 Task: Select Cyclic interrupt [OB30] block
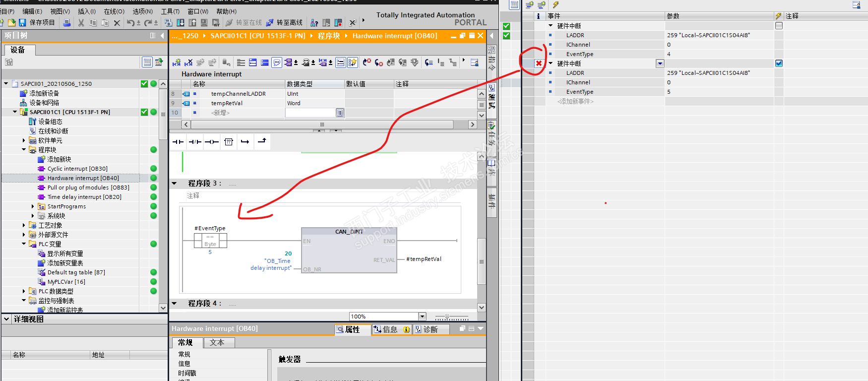pyautogui.click(x=77, y=169)
